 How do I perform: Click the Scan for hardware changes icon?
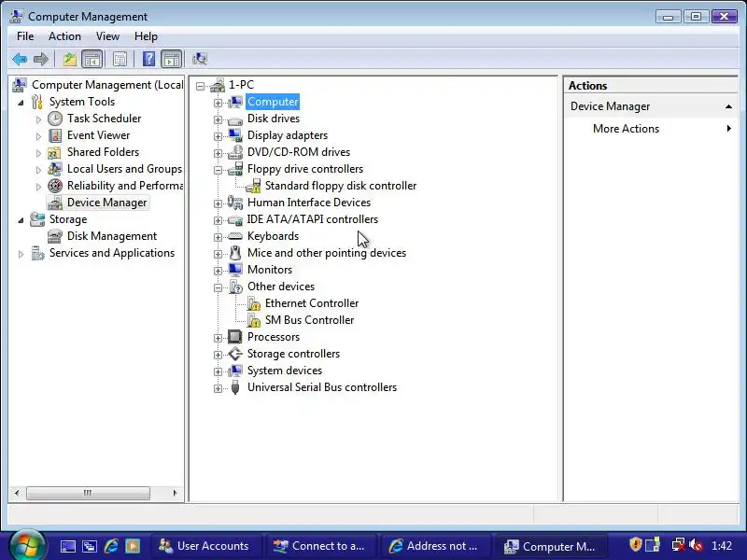(200, 59)
